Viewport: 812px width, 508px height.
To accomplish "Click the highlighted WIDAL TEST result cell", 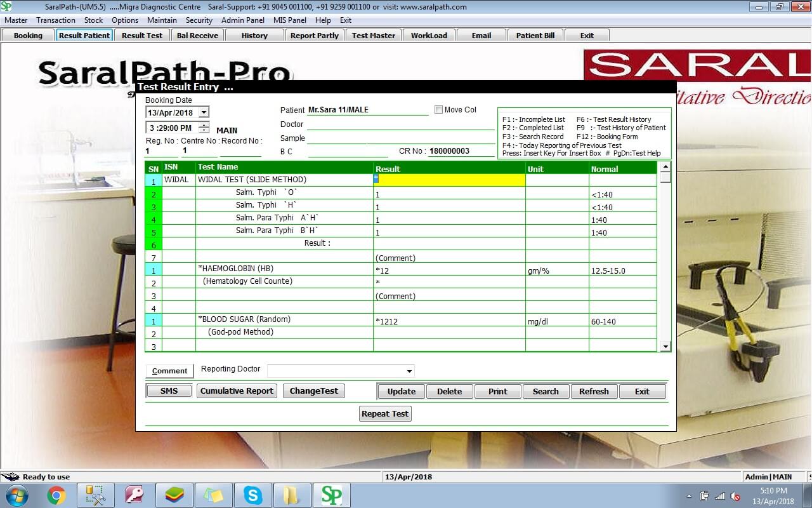I will [449, 180].
